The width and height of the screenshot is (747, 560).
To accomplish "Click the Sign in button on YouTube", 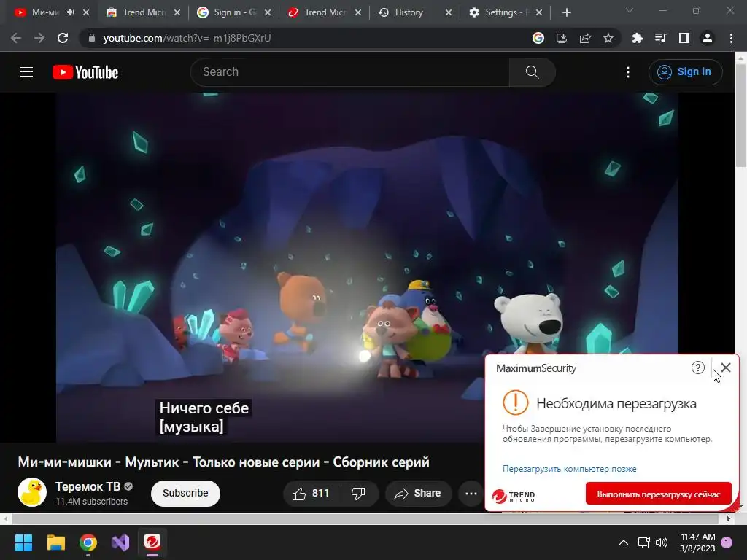I will click(685, 72).
